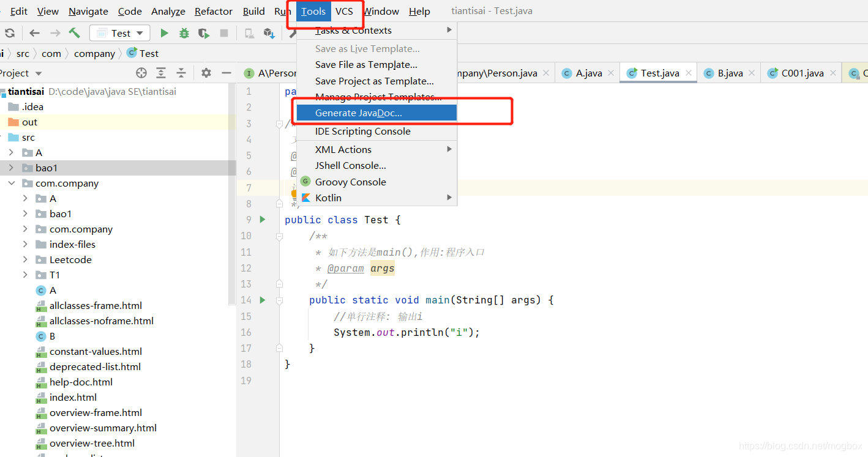Collapse the com.company package node
Viewport: 868px width, 457px height.
pos(11,183)
